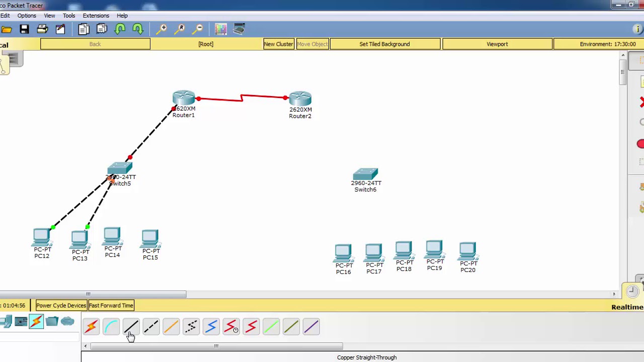Open the View menu
This screenshot has width=644, height=362.
pos(49,16)
